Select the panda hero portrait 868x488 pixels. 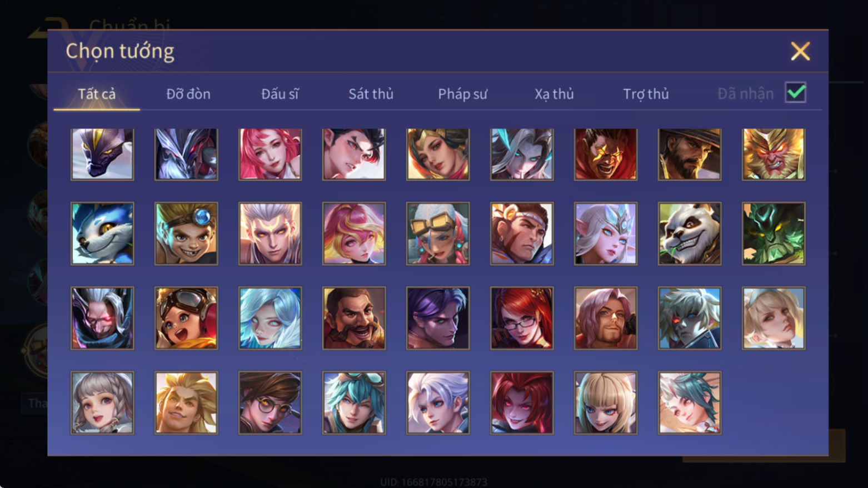[690, 233]
